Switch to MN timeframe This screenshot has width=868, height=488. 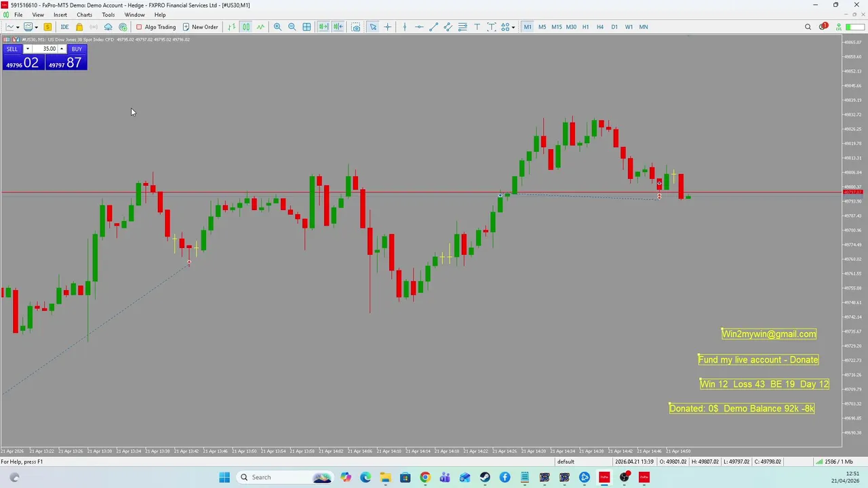(x=644, y=27)
